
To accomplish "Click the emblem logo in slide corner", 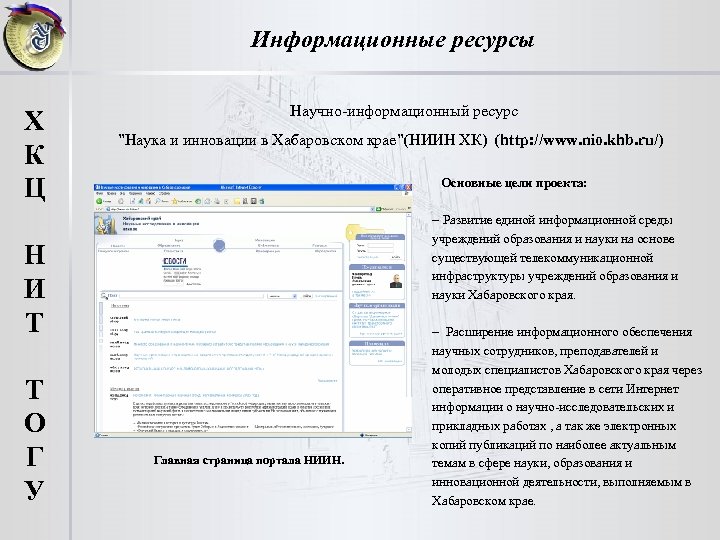I will click(x=34, y=37).
